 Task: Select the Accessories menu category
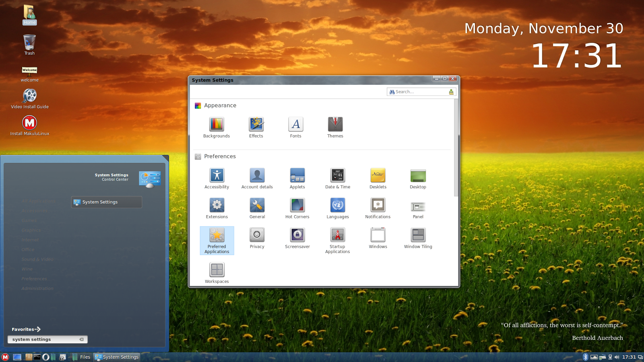34,211
